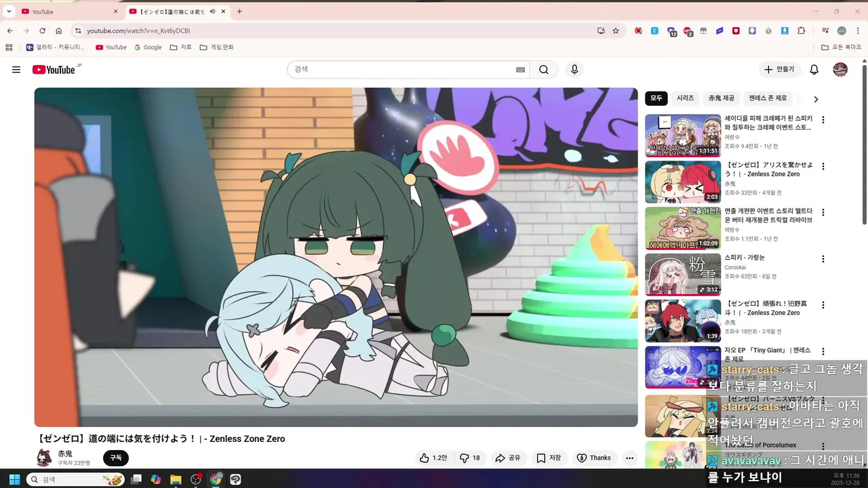868x488 pixels.
Task: Click in the YouTube 검색 search field
Action: 403,70
